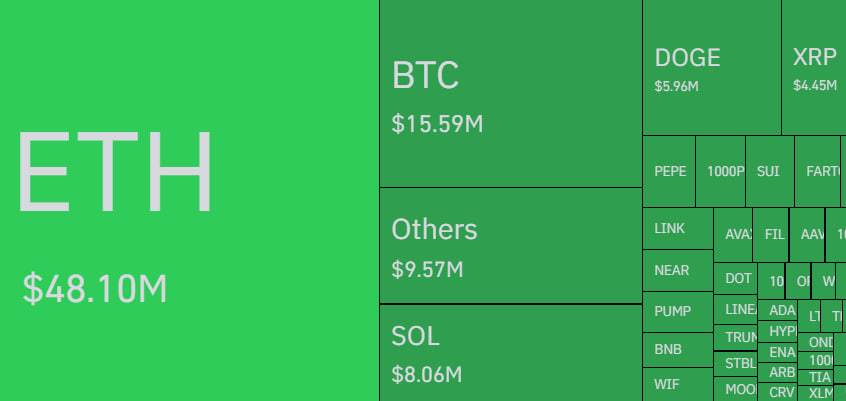Image resolution: width=846 pixels, height=401 pixels.
Task: Click the ETH $48.10M tile
Action: click(x=189, y=200)
